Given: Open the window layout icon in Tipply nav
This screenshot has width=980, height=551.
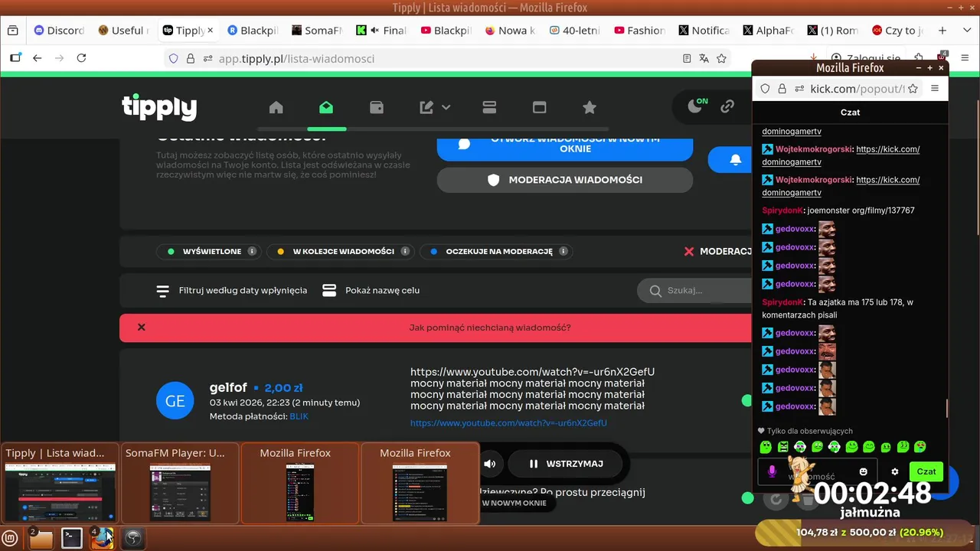Looking at the screenshot, I should point(540,108).
